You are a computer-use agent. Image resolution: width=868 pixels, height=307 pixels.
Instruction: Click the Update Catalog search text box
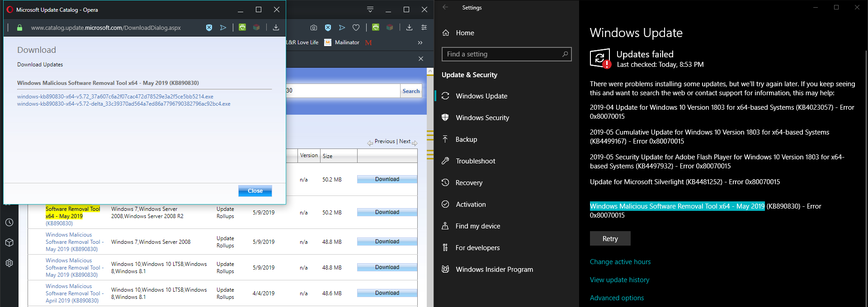pyautogui.click(x=343, y=91)
